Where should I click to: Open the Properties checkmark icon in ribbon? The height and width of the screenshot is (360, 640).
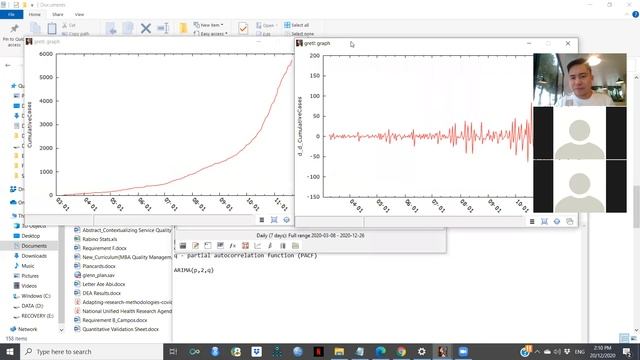click(x=243, y=28)
